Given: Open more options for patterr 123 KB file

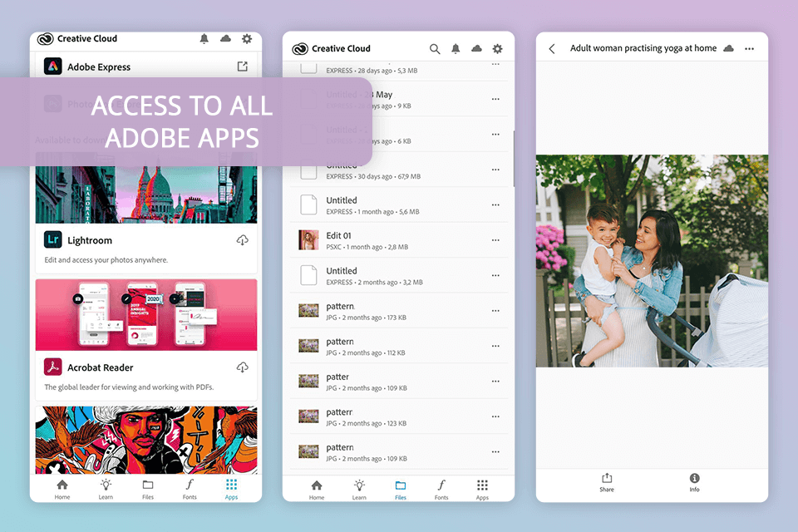Looking at the screenshot, I should tap(495, 416).
